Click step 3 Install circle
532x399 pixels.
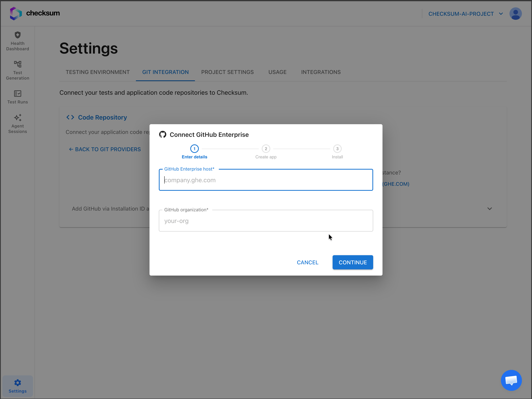coord(337,149)
